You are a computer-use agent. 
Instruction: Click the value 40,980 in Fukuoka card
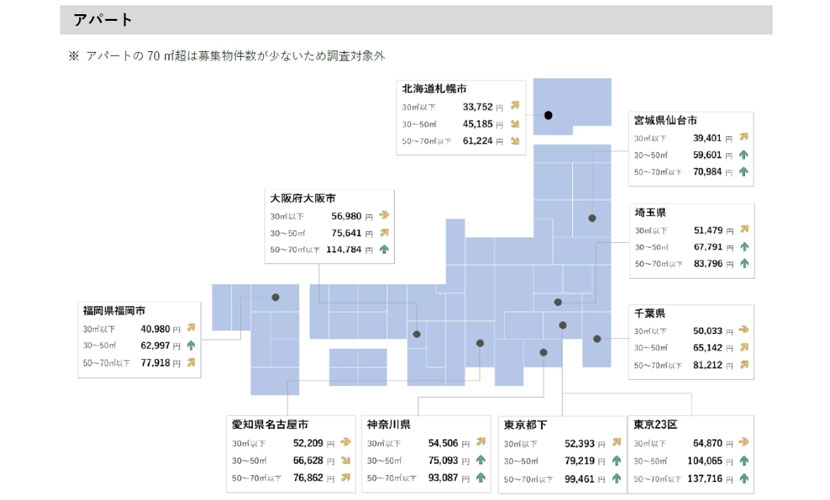(155, 329)
